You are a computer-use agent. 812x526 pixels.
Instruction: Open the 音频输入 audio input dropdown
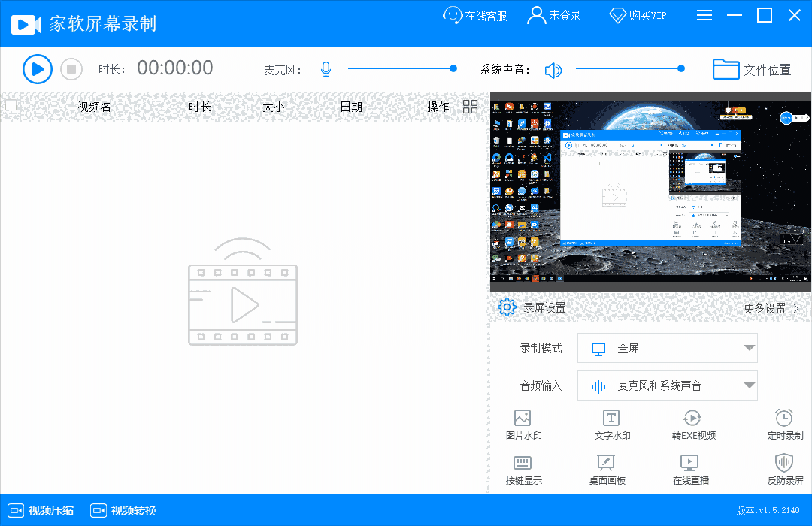[x=667, y=385]
